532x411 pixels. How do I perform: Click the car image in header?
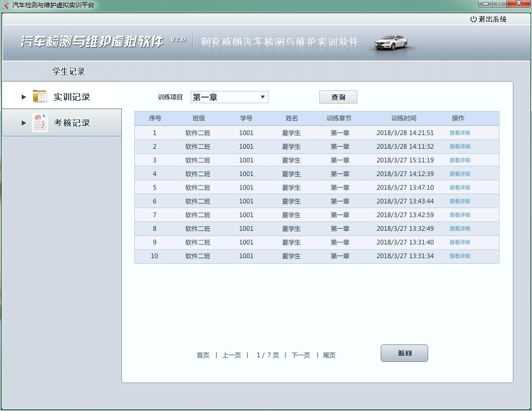(x=391, y=42)
